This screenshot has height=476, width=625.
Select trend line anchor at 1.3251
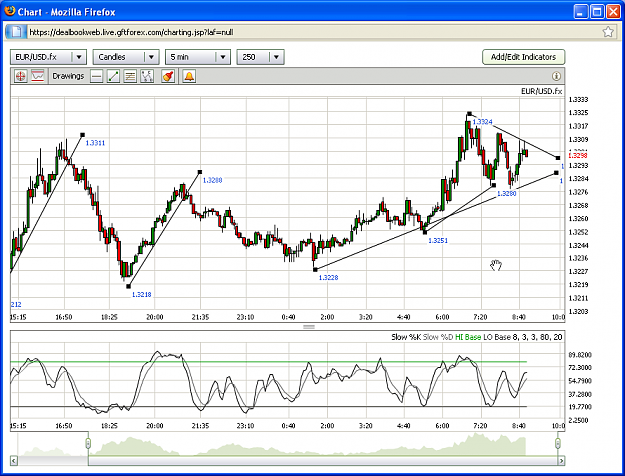(425, 232)
